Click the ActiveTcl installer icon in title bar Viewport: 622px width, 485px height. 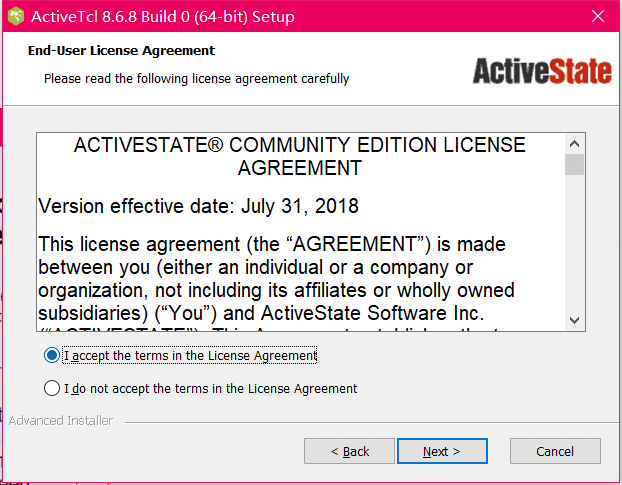click(16, 17)
